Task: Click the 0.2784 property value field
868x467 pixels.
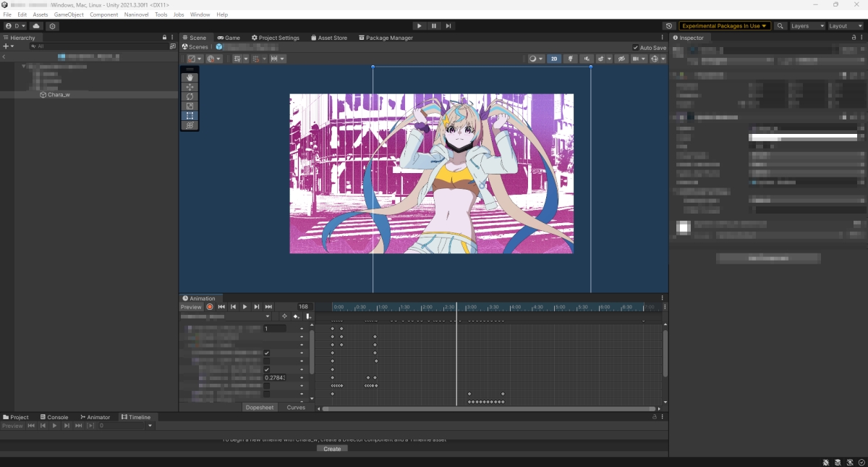Action: (x=275, y=378)
